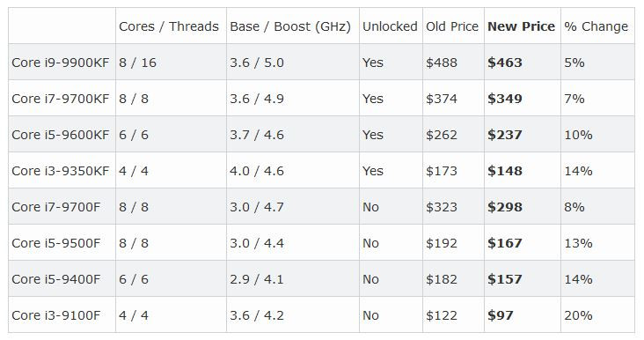Click the Core i3-9350KF cell
Screen dimensions: 644x340
click(61, 171)
